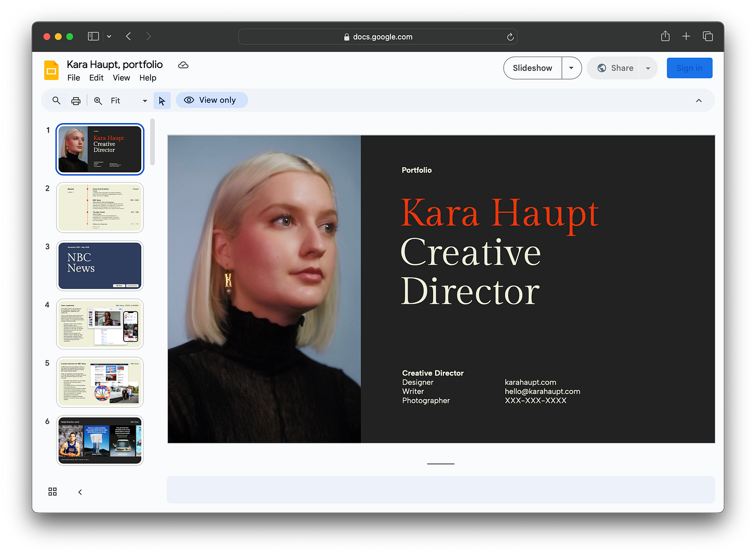
Task: Hide the menus with collapse chevron
Action: 698,101
